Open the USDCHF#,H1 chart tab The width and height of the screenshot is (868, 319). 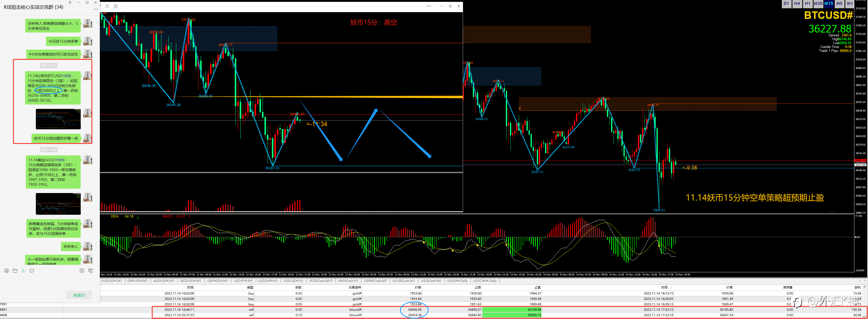click(268, 281)
